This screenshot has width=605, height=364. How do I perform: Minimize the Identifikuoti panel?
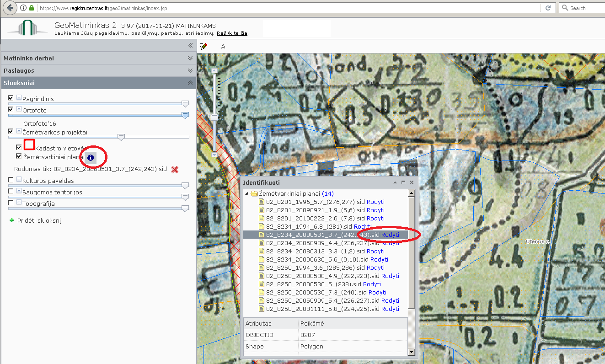coord(395,182)
